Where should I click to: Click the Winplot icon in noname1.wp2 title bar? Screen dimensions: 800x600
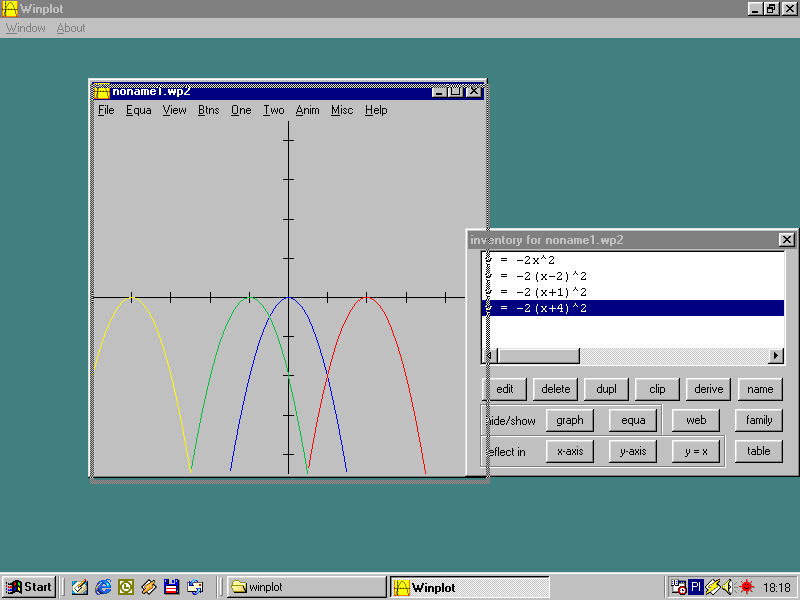coord(101,91)
